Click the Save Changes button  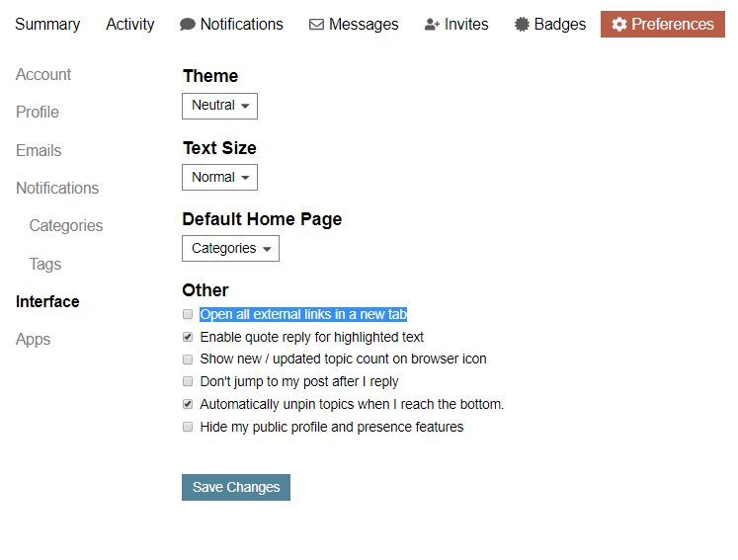[236, 487]
